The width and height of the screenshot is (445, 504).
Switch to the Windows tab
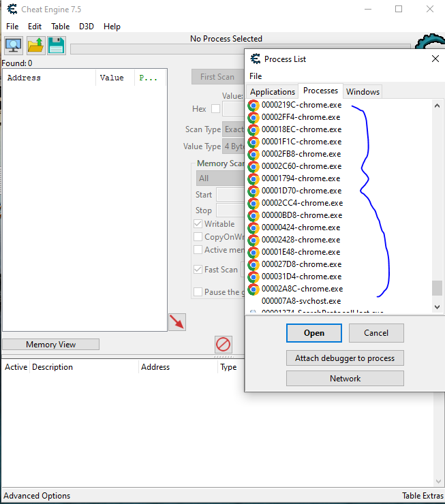(363, 92)
